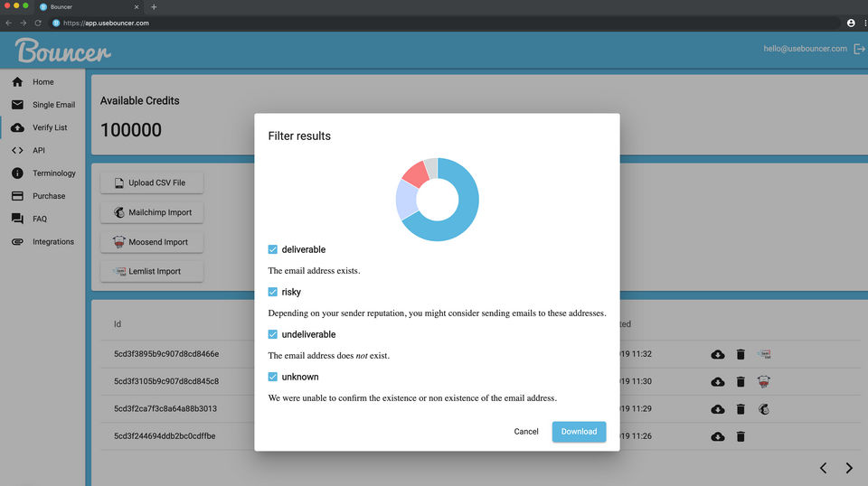Select list id 5cd3f244694ddb2bc0cdffbe
This screenshot has height=486, width=868.
(x=165, y=435)
